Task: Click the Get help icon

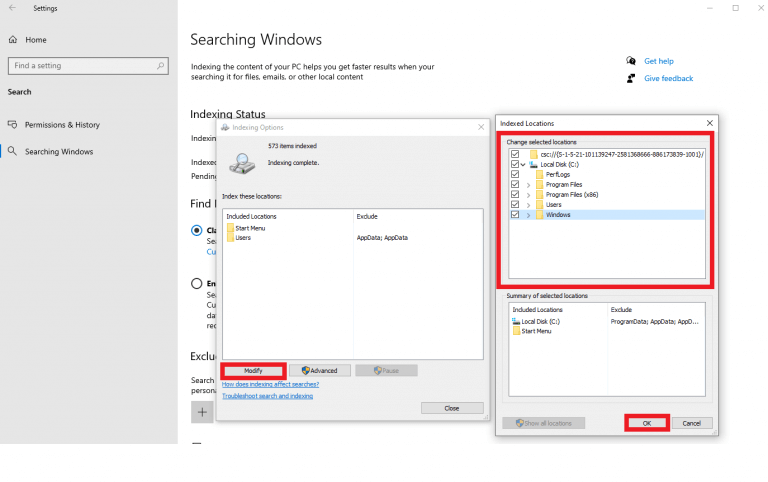Action: pos(631,61)
